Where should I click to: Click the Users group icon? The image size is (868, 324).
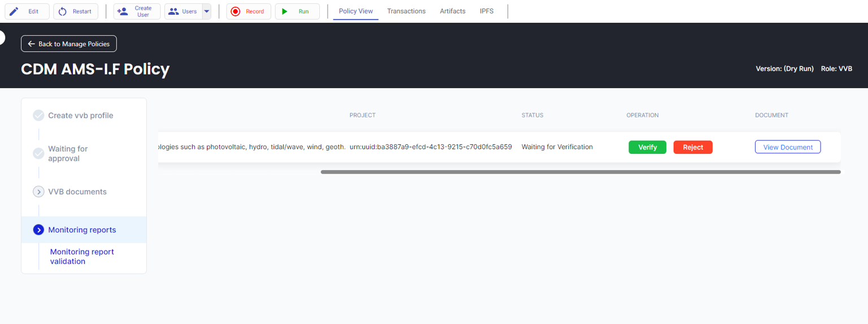point(173,11)
